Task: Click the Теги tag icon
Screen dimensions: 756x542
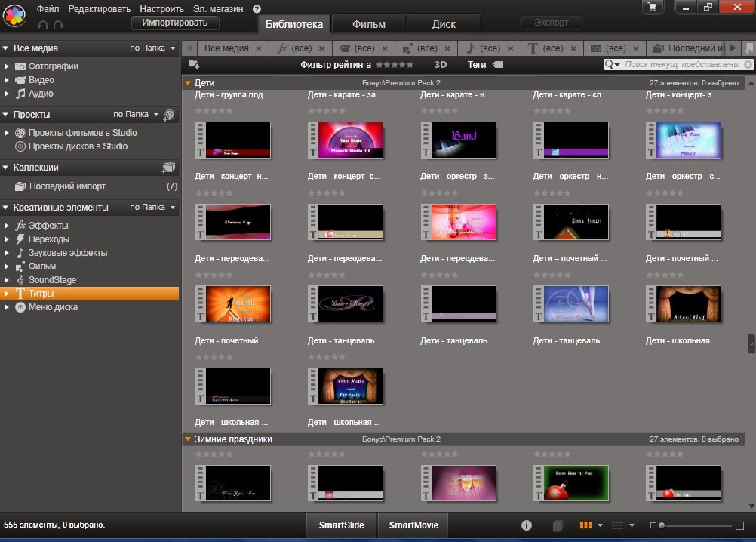Action: pyautogui.click(x=497, y=65)
